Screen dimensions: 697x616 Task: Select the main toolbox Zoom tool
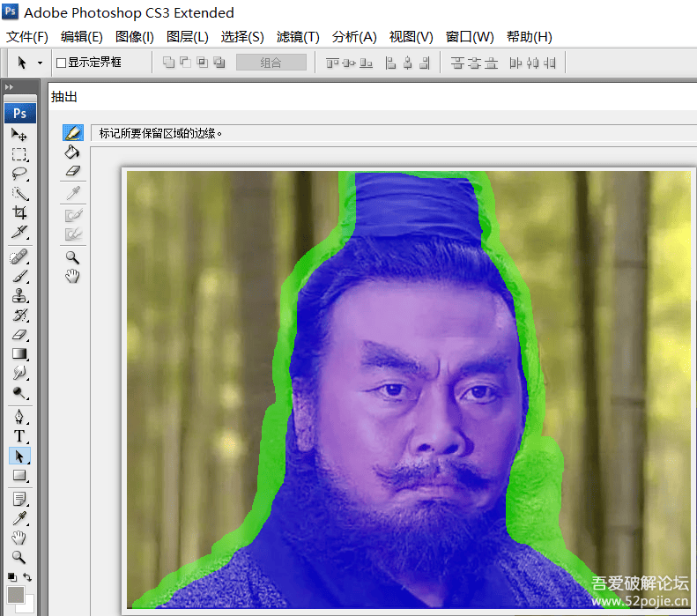(x=19, y=557)
